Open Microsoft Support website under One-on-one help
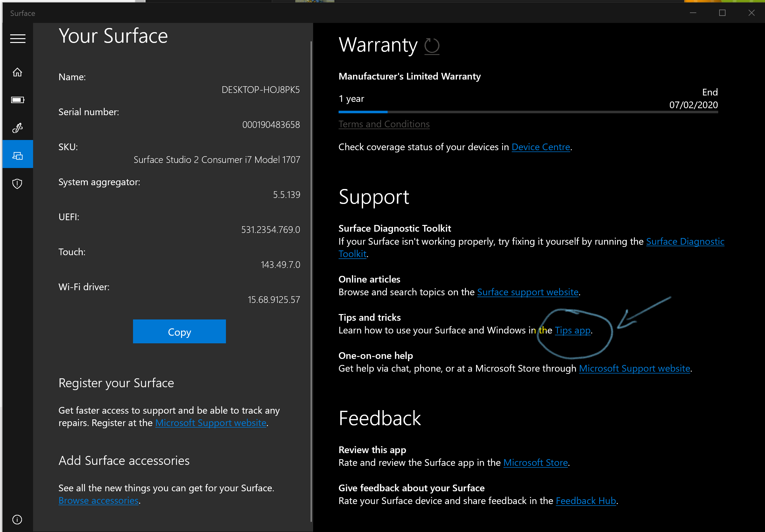 634,368
